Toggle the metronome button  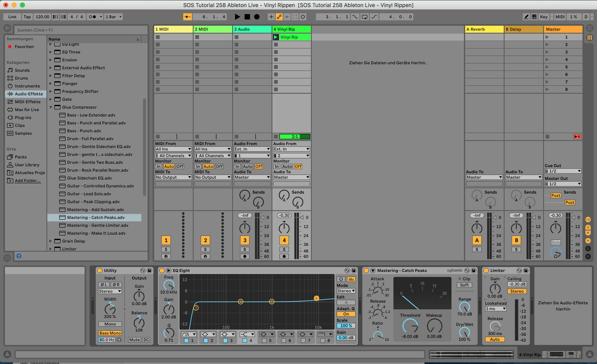coord(92,17)
